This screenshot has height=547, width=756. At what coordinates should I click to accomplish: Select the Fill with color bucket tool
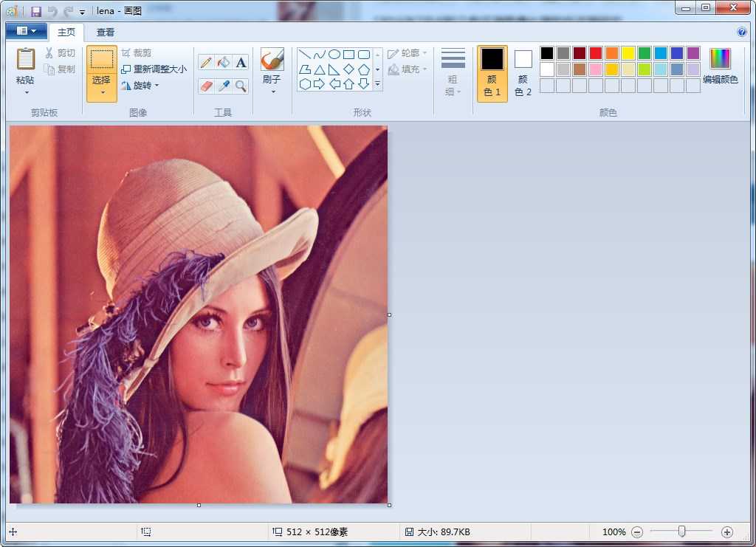pyautogui.click(x=223, y=62)
